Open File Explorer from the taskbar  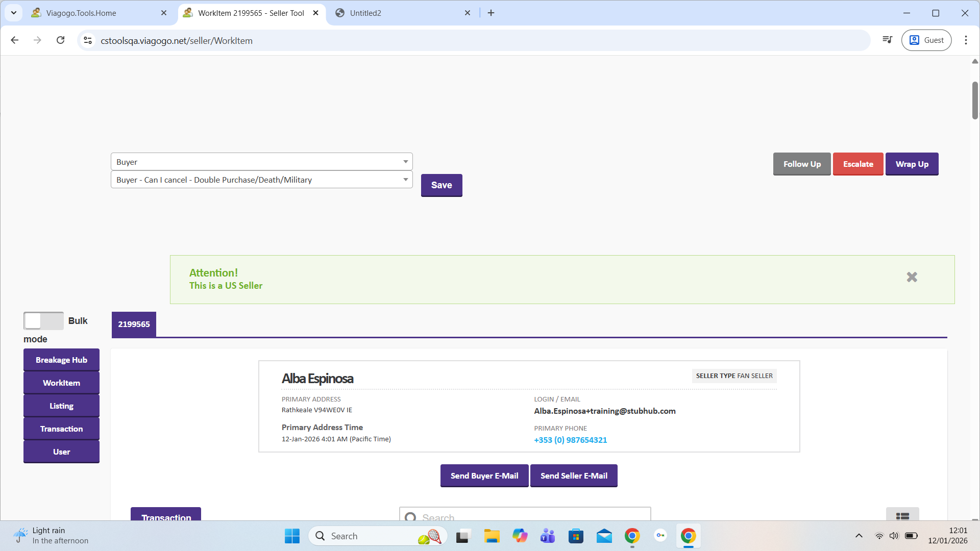tap(492, 536)
